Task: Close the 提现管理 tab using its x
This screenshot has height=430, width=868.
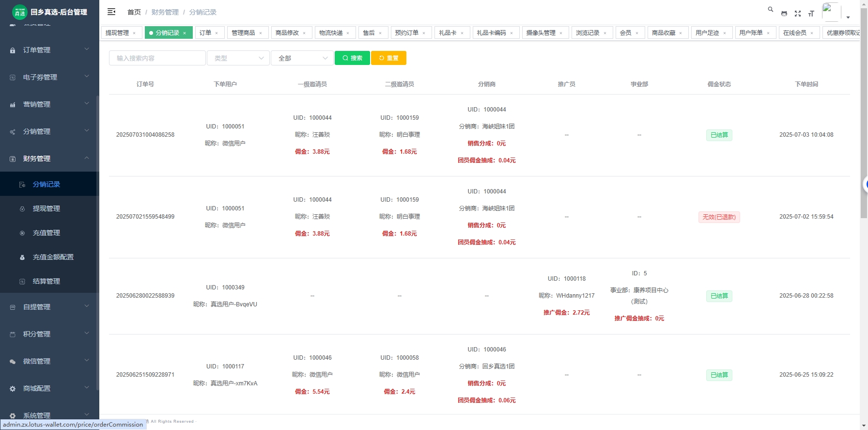Action: [x=134, y=33]
